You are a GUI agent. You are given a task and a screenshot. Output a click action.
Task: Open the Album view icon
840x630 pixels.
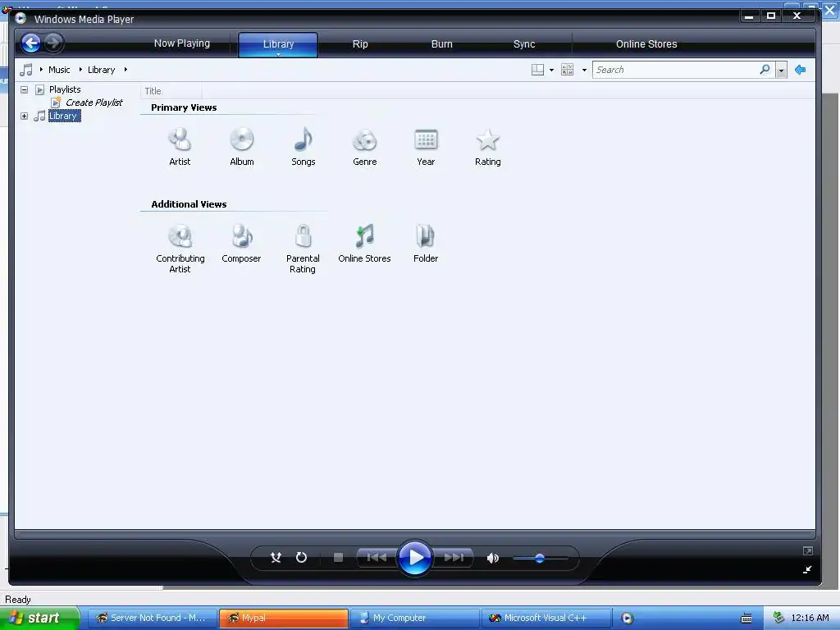point(242,140)
